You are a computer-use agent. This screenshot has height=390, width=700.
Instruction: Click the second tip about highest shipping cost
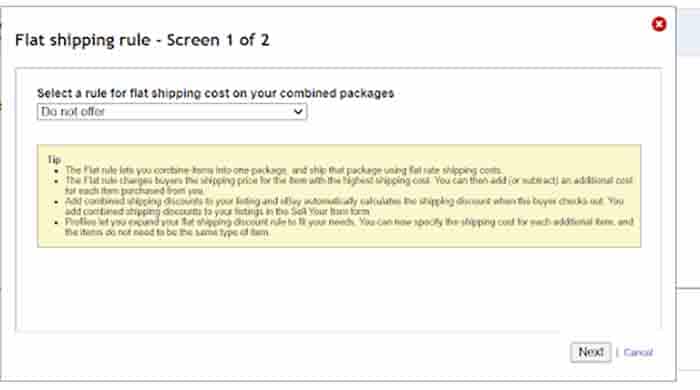(349, 186)
